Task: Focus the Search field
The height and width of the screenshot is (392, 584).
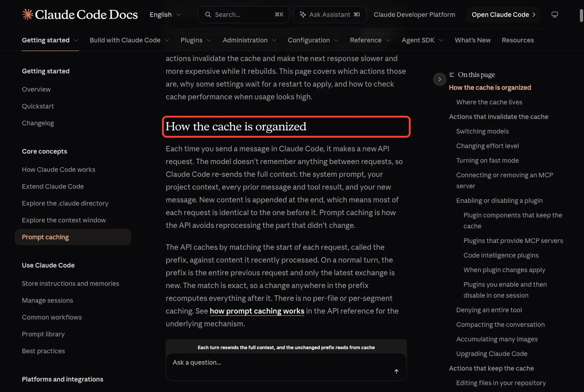Action: (x=244, y=15)
